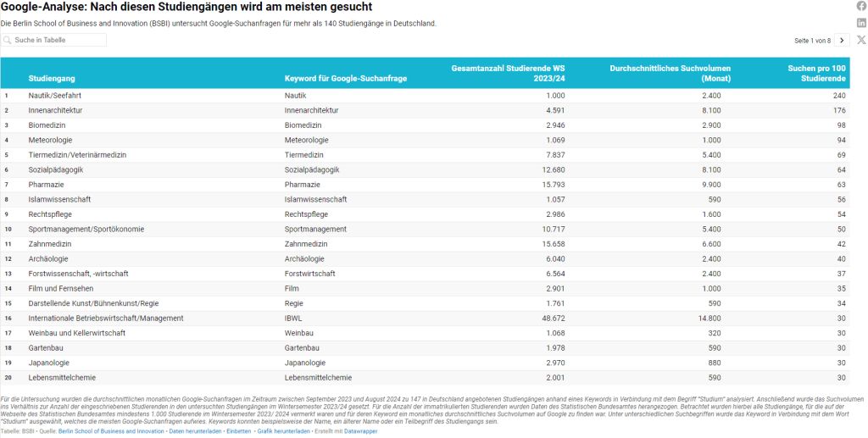Click the 'Grafik herunterladen' link
This screenshot has width=868, height=438.
coord(283,431)
